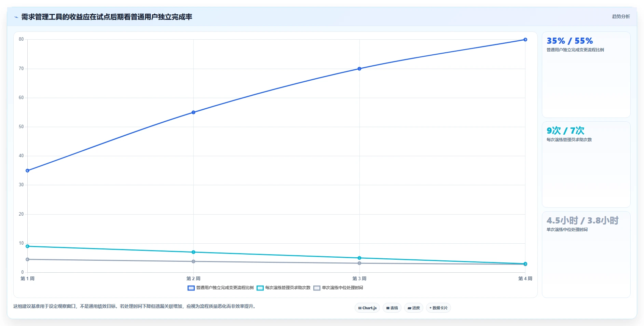
Task: Select the 数据卡片 chip
Action: [438, 308]
